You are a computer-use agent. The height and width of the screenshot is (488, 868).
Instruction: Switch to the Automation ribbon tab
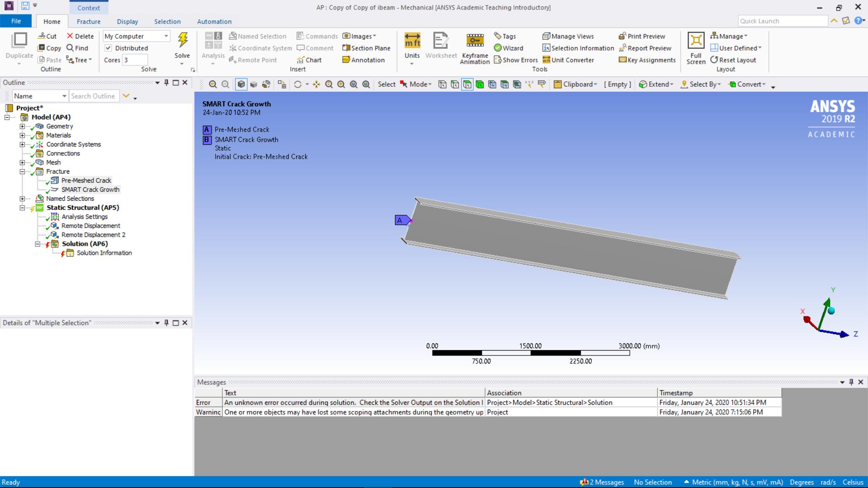pyautogui.click(x=214, y=21)
